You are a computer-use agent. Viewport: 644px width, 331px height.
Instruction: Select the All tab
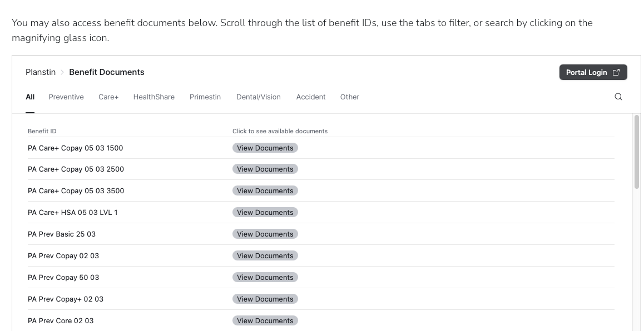30,97
